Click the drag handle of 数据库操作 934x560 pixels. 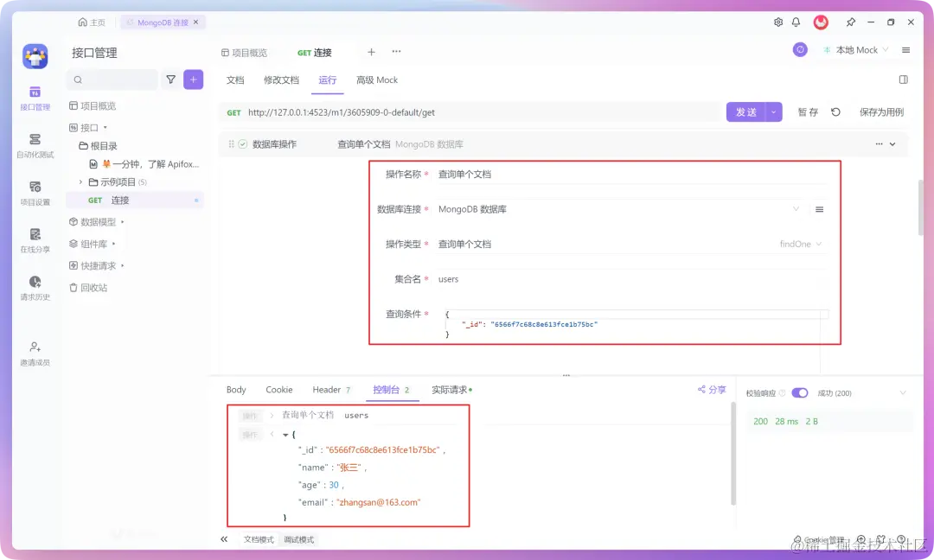tap(231, 144)
